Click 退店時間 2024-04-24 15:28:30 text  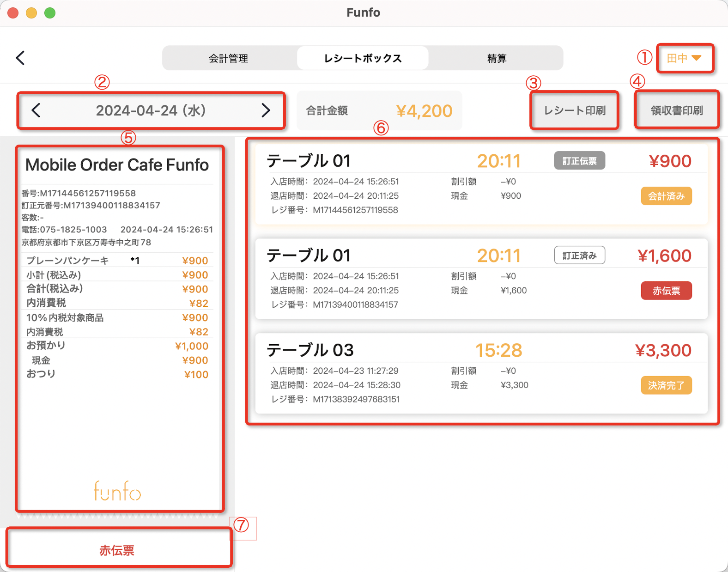pos(335,385)
